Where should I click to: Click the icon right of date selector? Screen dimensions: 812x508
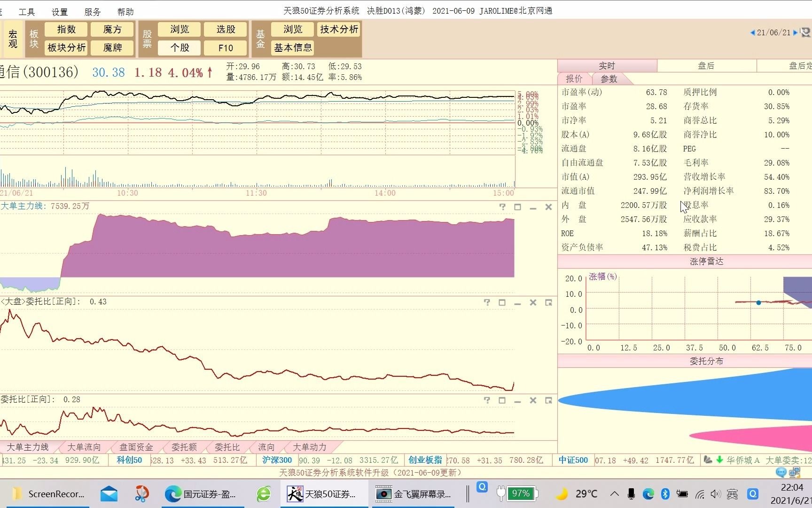tap(805, 32)
